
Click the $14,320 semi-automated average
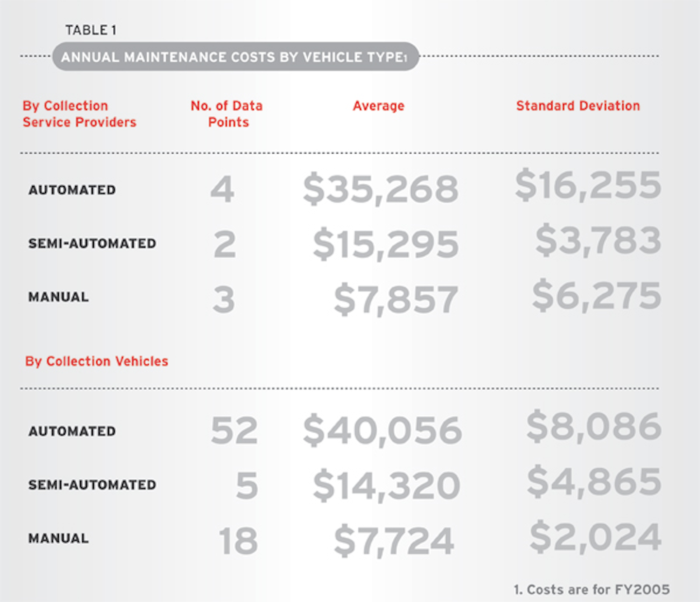(x=386, y=485)
